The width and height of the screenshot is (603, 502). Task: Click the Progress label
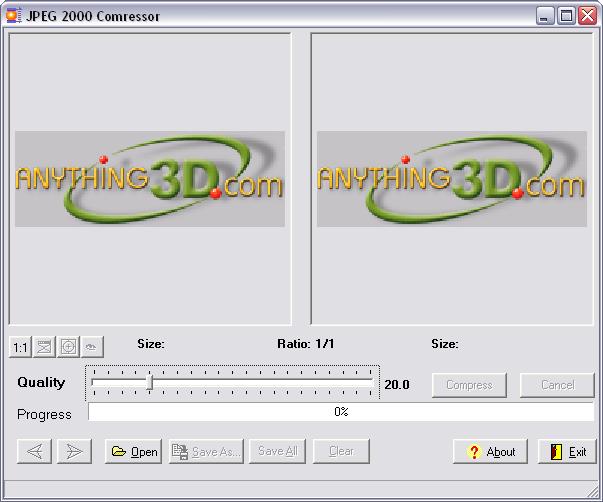tap(44, 415)
